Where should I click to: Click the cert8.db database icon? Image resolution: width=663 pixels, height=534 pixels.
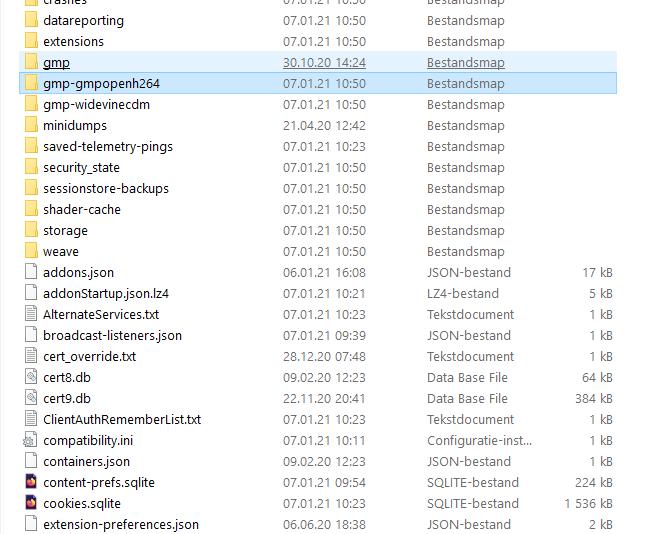(31, 377)
